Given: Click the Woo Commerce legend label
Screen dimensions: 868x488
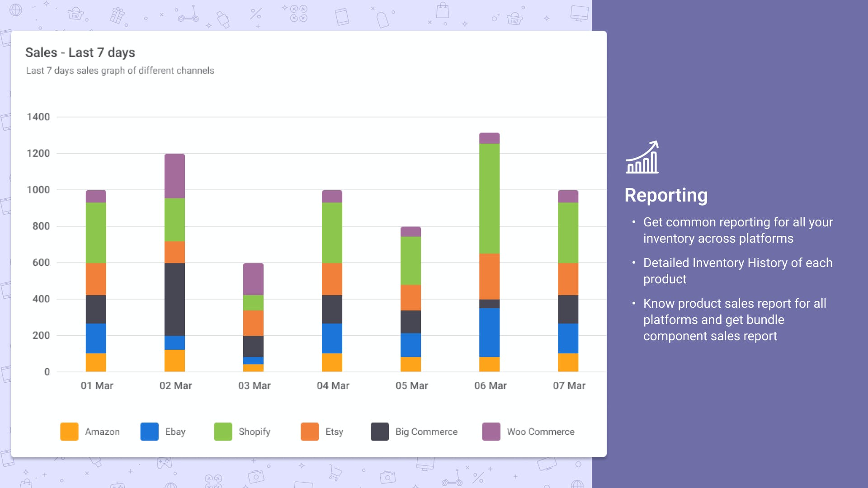Looking at the screenshot, I should point(540,432).
